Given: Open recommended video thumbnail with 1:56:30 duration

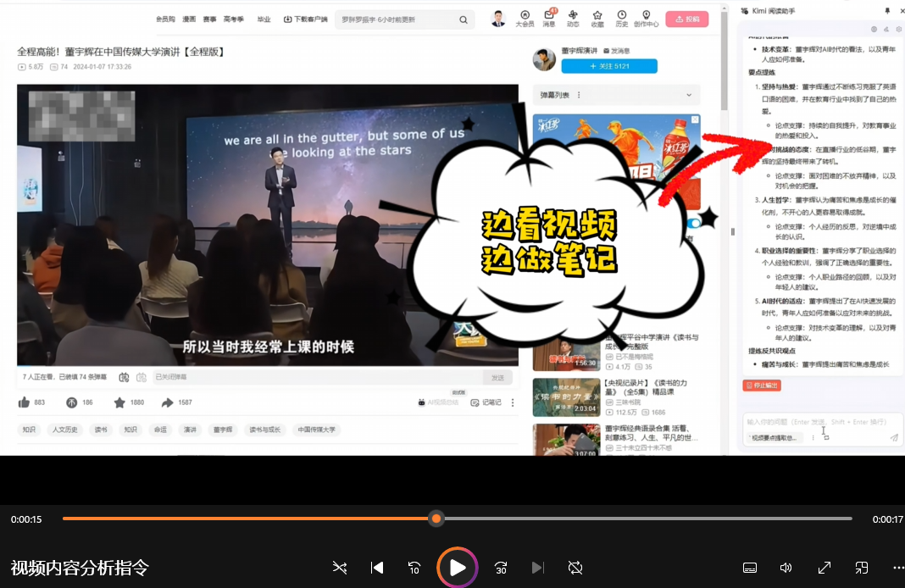Looking at the screenshot, I should 566,353.
